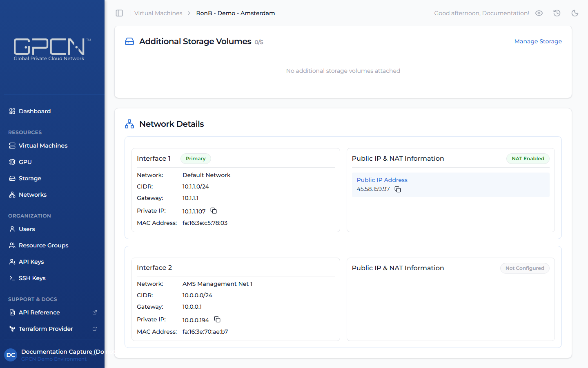This screenshot has height=368, width=588.
Task: Click the Default Network value
Action: [207, 175]
